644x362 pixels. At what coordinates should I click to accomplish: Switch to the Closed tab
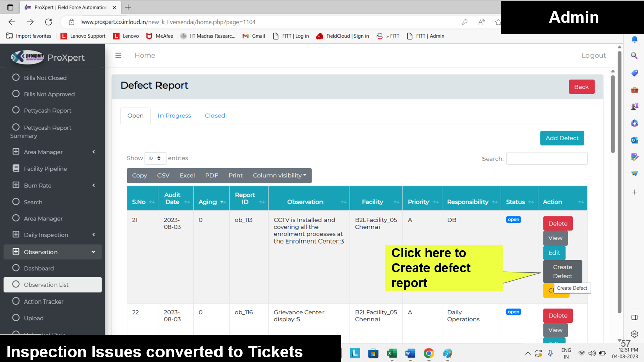click(x=214, y=115)
